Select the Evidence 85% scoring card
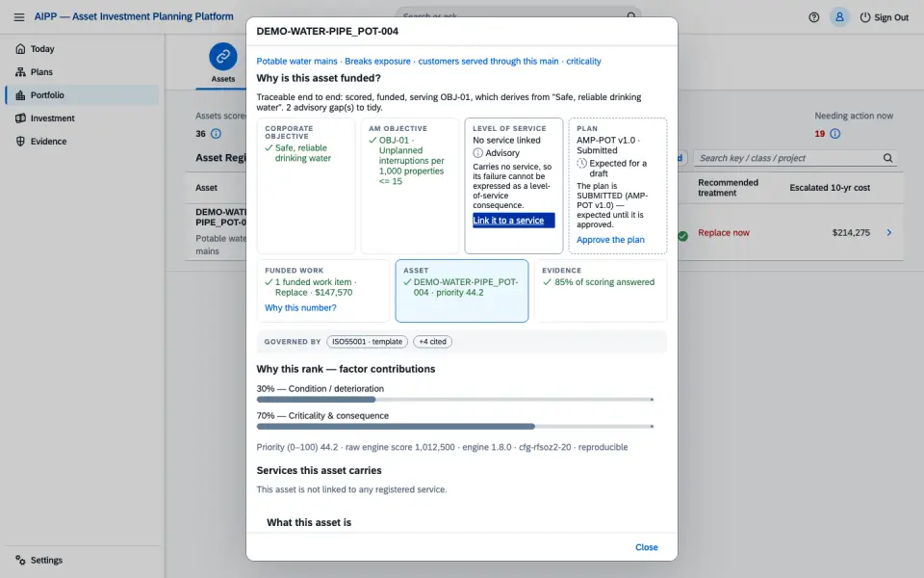The height and width of the screenshot is (578, 924). 601,291
